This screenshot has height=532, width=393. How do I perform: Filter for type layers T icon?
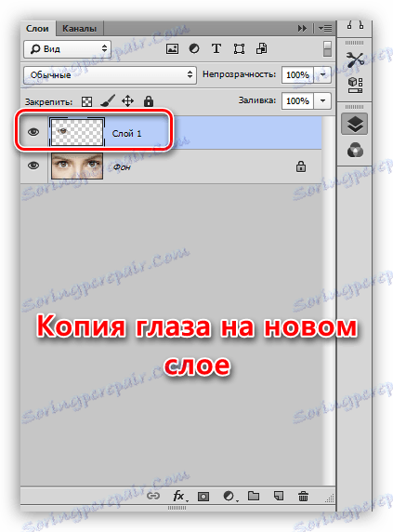[216, 49]
